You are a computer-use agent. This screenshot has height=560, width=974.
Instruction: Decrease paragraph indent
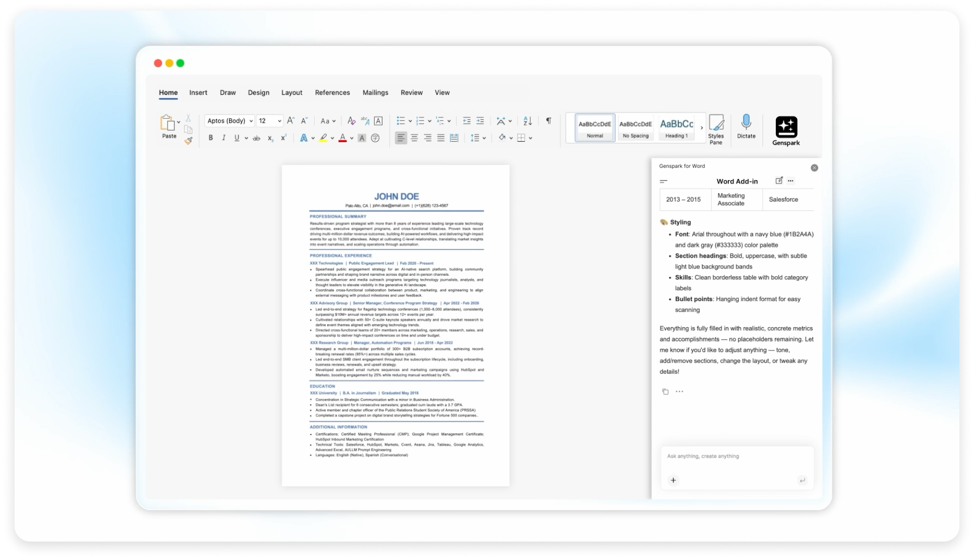(x=467, y=121)
